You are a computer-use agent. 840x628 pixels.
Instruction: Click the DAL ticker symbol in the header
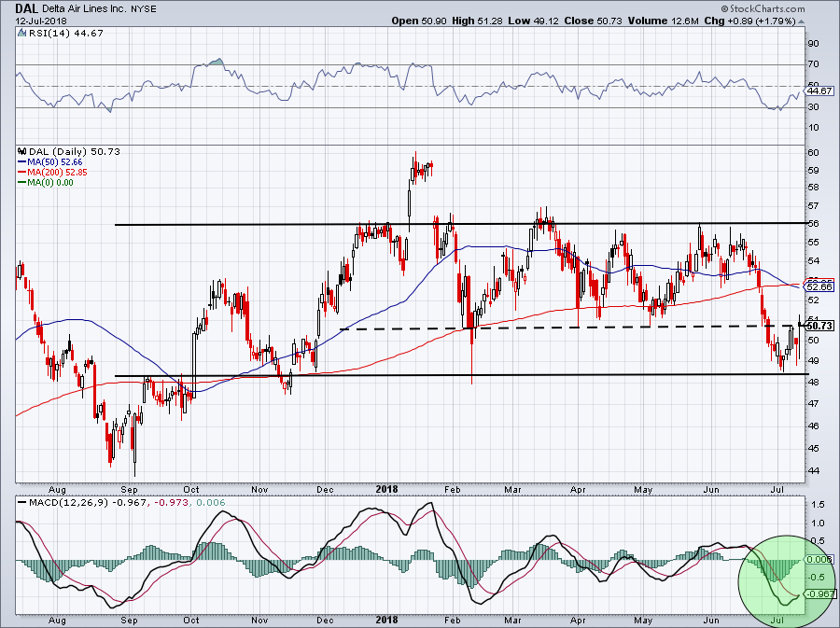pos(26,8)
